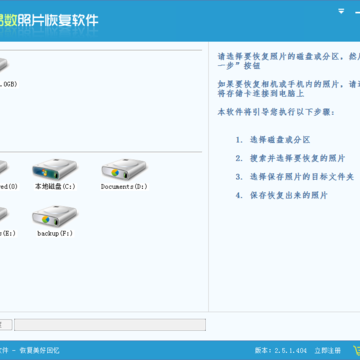Click the '(E:)' partition label
This screenshot has width=360, height=360.
[x=8, y=233]
